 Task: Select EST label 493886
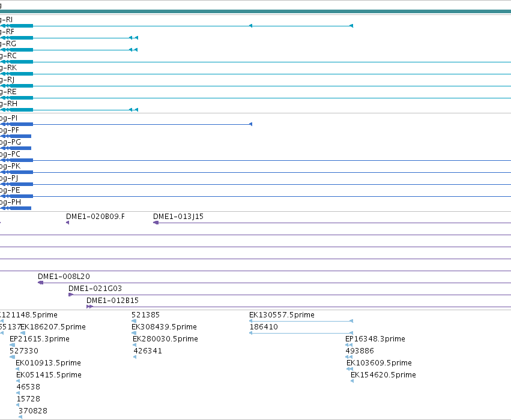coord(360,351)
